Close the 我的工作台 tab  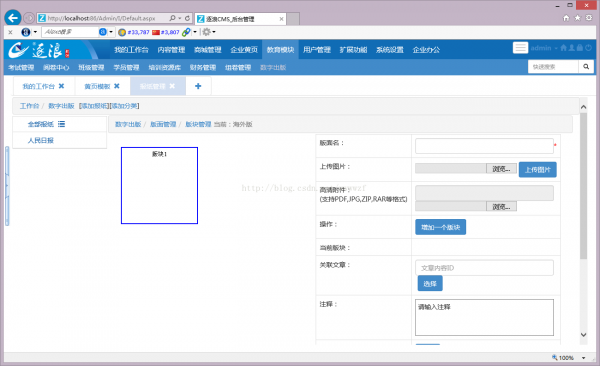[61, 86]
